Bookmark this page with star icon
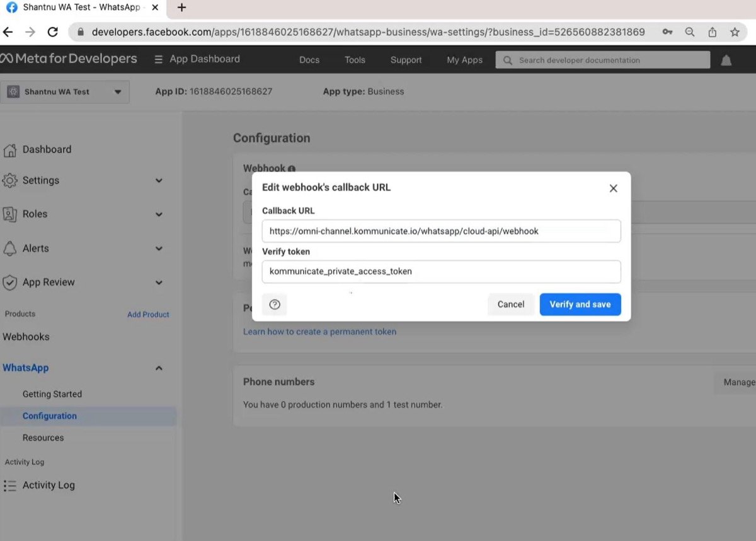Screen dimensions: 756x541 735,32
